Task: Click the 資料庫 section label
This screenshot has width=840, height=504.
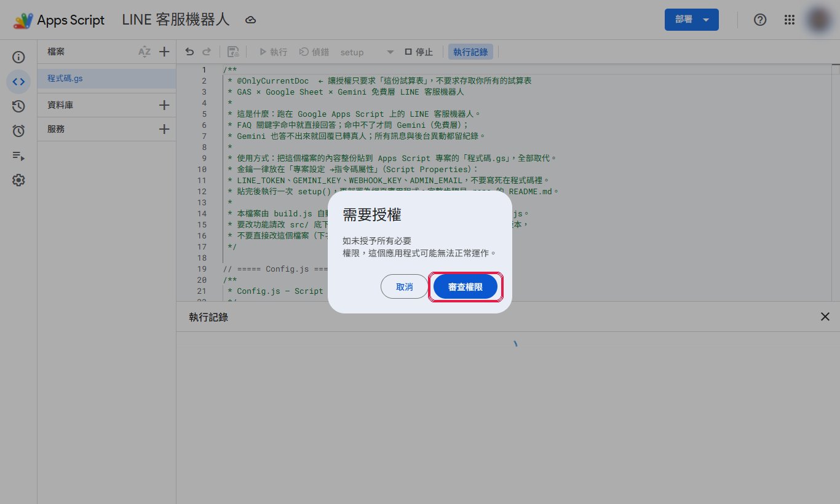Action: point(60,105)
